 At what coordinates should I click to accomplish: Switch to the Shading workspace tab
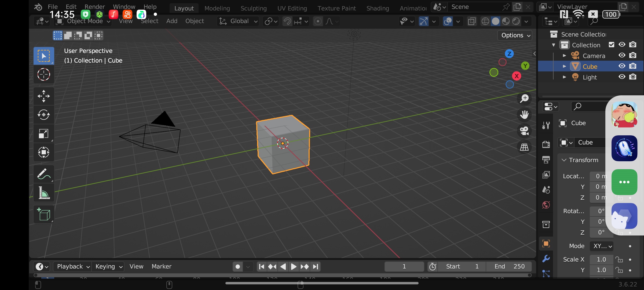378,8
